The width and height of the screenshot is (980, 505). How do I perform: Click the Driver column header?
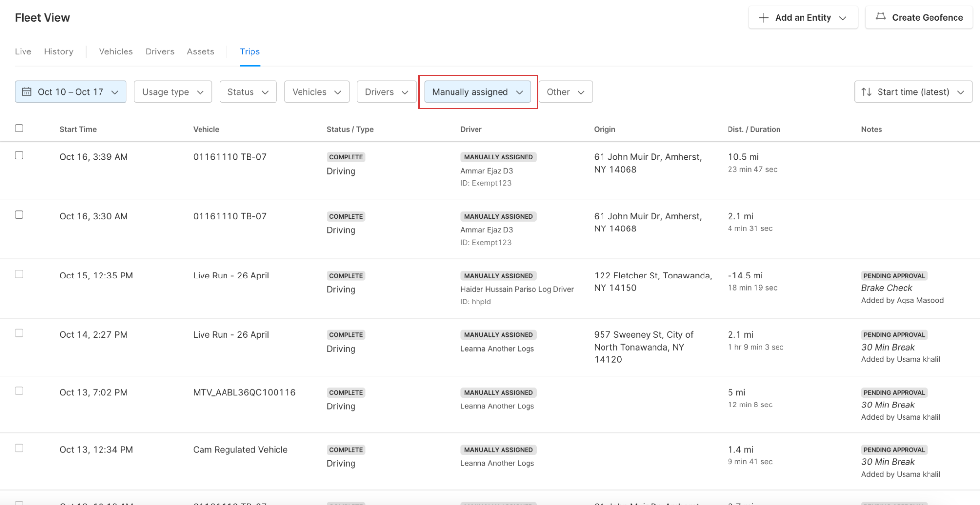pyautogui.click(x=471, y=129)
